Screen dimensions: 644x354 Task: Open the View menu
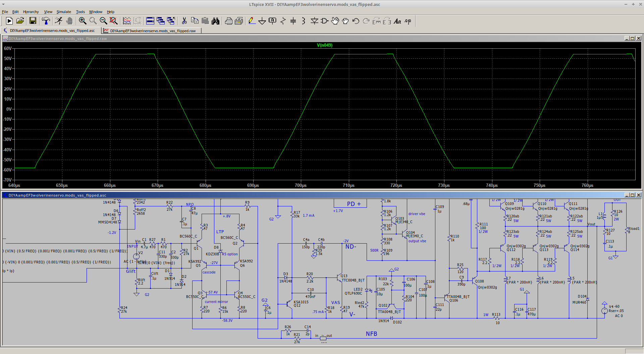pyautogui.click(x=48, y=12)
